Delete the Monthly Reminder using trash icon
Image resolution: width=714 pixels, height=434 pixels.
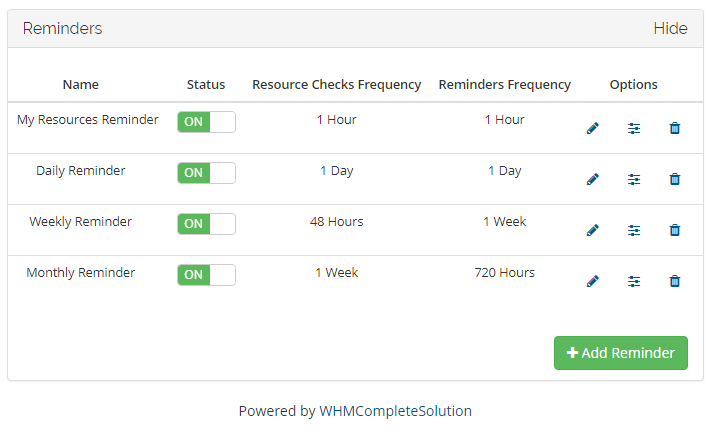point(674,282)
